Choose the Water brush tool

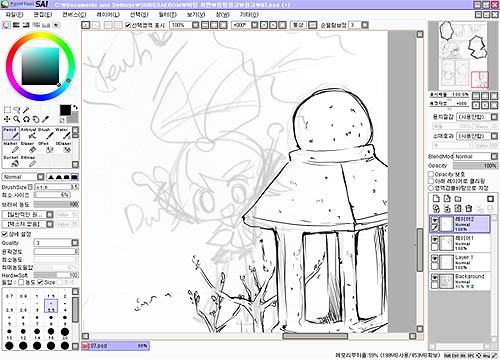coord(63,133)
